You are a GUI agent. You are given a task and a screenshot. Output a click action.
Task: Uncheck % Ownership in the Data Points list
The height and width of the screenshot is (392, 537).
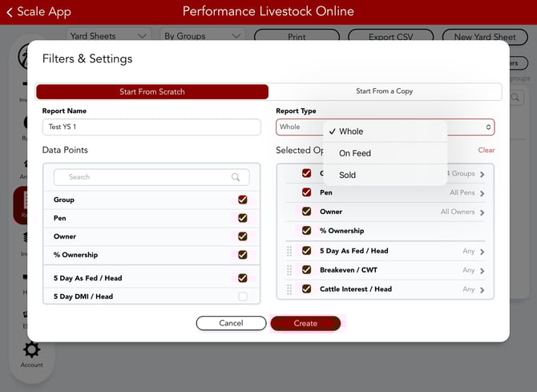coord(242,255)
